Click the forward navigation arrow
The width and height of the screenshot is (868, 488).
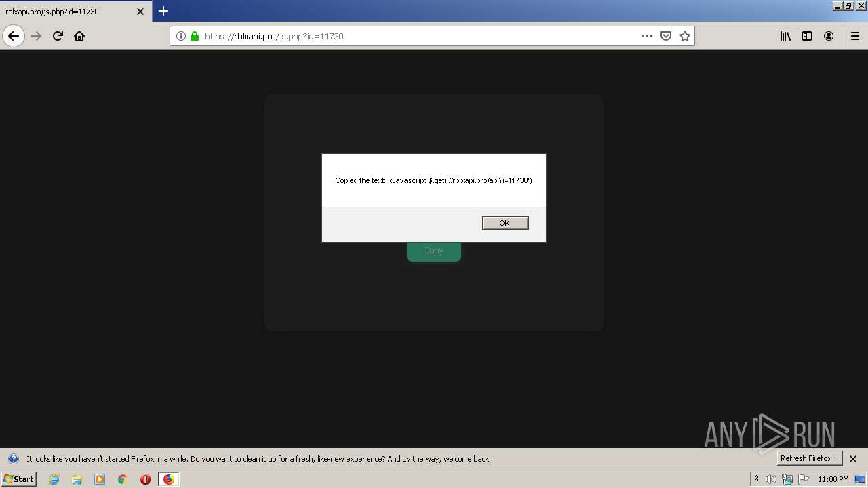[36, 36]
